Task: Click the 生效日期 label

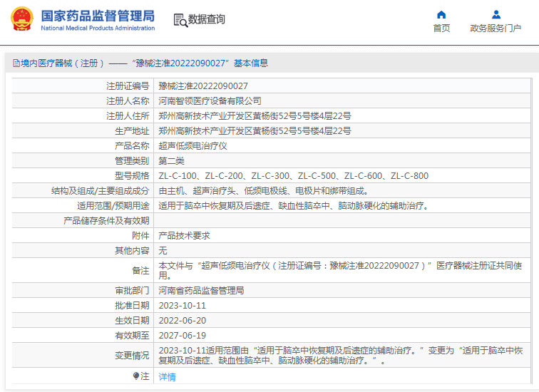Action: [132, 321]
